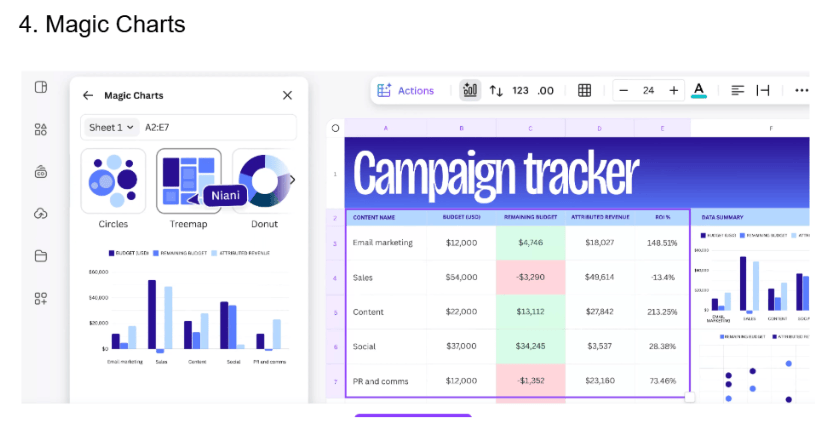The width and height of the screenshot is (815, 433).
Task: Click the Social content name cell
Action: [x=386, y=347]
